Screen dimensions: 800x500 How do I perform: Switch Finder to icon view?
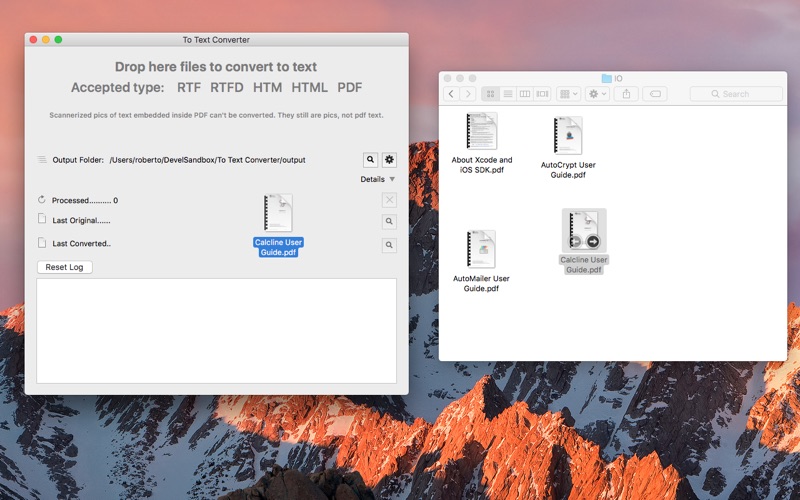pyautogui.click(x=490, y=94)
